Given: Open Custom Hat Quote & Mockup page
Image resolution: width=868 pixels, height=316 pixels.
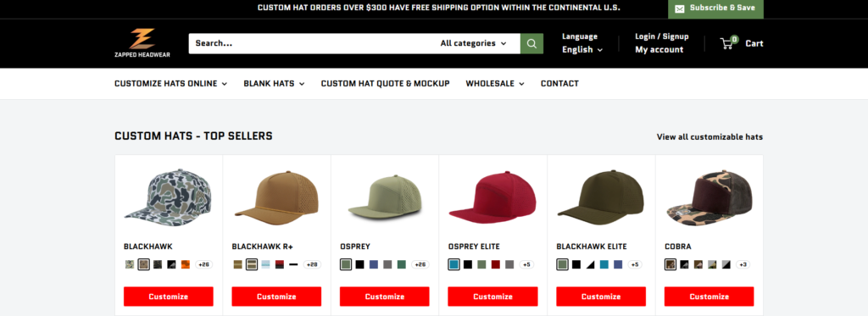Looking at the screenshot, I should 386,84.
